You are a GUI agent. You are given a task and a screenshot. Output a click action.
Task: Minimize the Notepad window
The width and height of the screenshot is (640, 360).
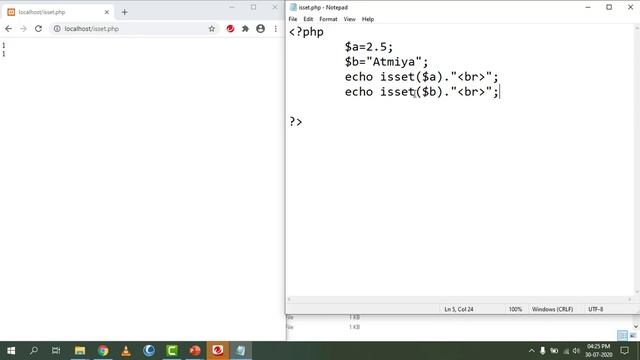click(588, 7)
